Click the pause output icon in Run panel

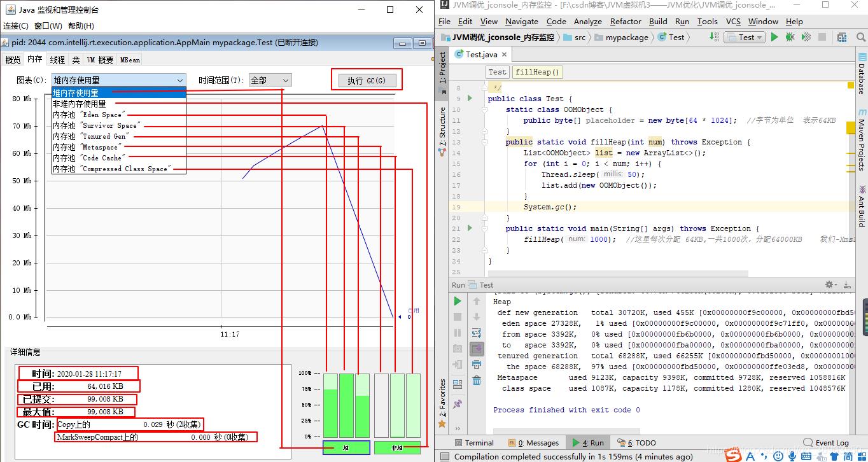[x=458, y=333]
